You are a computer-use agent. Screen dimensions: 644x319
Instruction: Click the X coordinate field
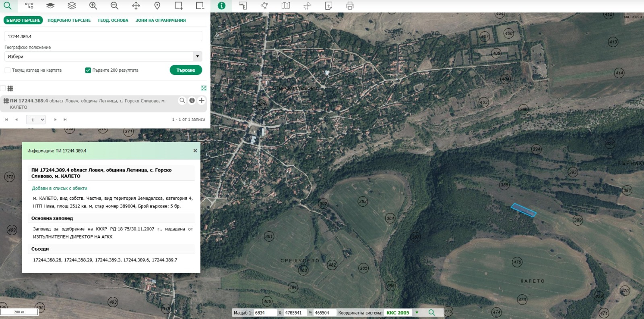295,313
